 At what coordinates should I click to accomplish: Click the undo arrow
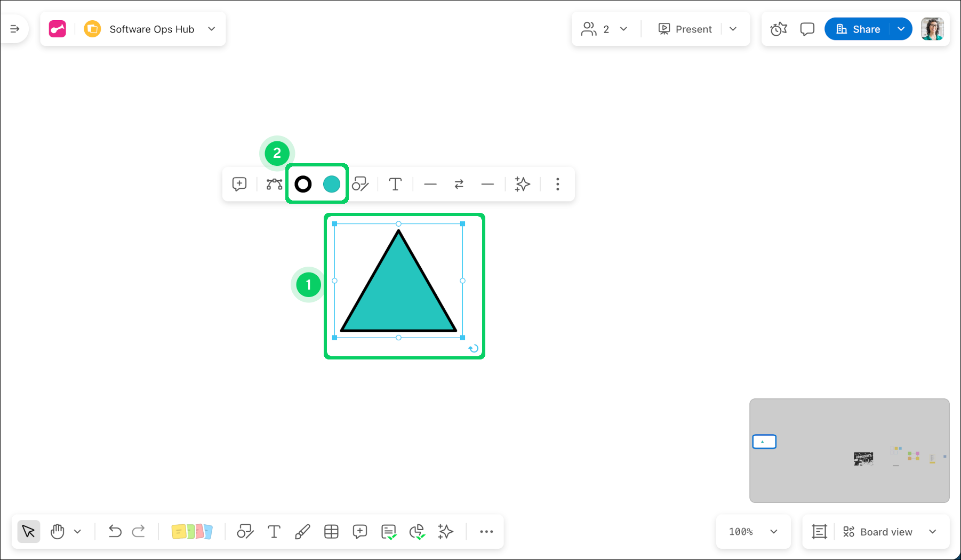coord(114,531)
